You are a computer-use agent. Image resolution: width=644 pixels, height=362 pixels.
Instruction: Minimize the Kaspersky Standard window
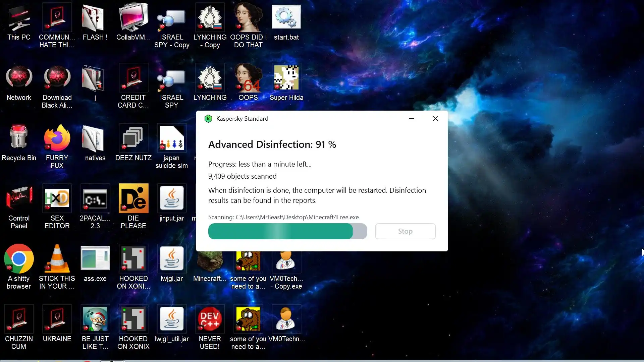[411, 119]
